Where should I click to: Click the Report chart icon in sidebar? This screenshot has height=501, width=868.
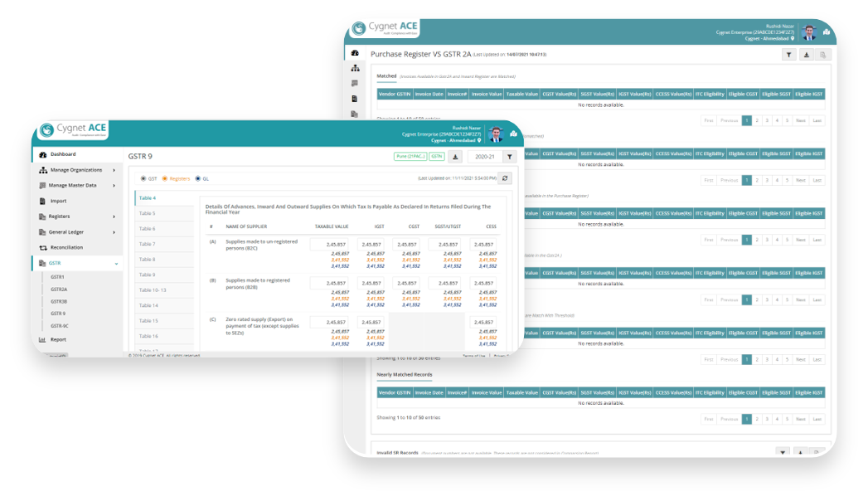(x=42, y=339)
